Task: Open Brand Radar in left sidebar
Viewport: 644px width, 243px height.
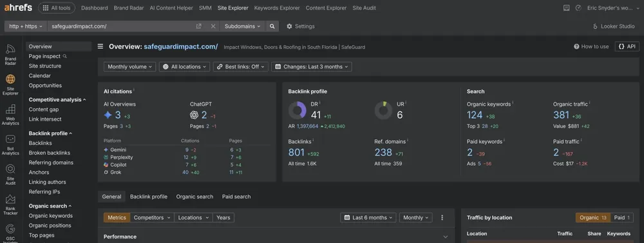Action: click(10, 55)
